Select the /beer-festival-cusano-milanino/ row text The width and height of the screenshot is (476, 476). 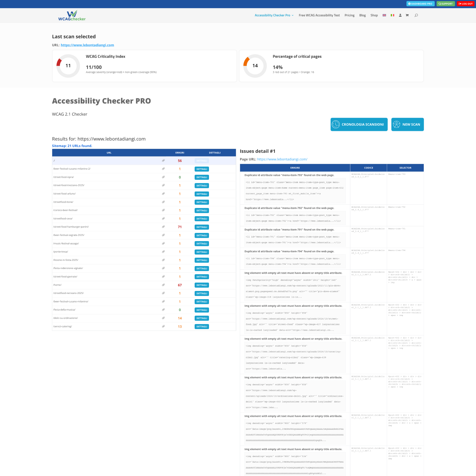pos(71,301)
